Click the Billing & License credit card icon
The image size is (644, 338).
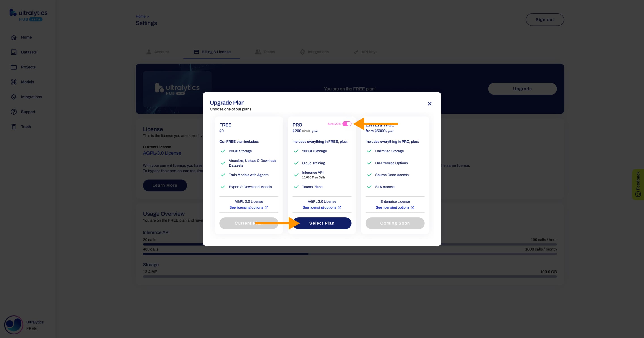196,52
